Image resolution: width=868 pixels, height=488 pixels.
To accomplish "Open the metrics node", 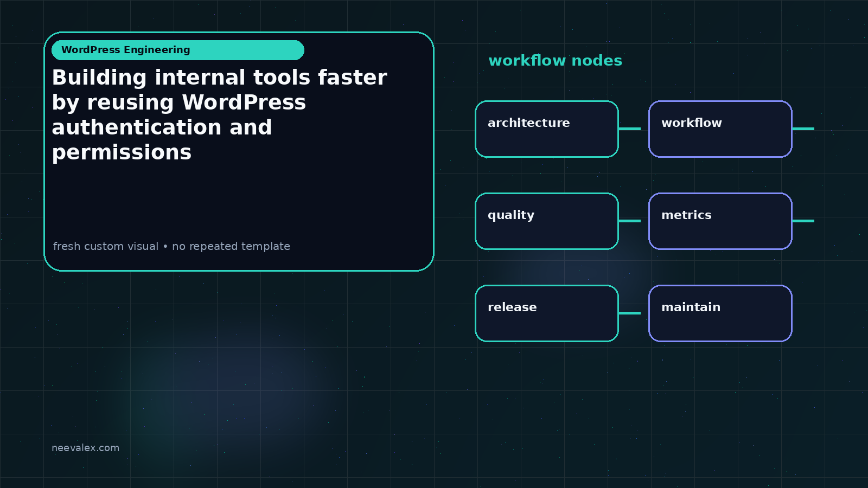I will coord(720,221).
